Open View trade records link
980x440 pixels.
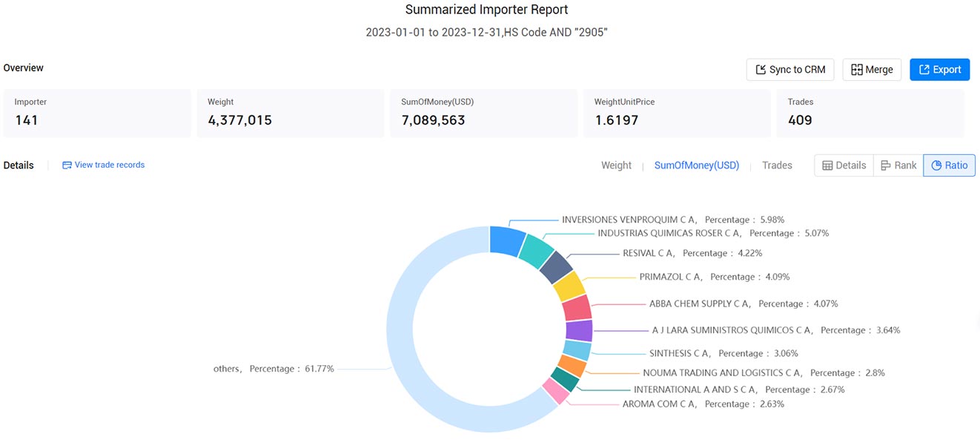[103, 165]
